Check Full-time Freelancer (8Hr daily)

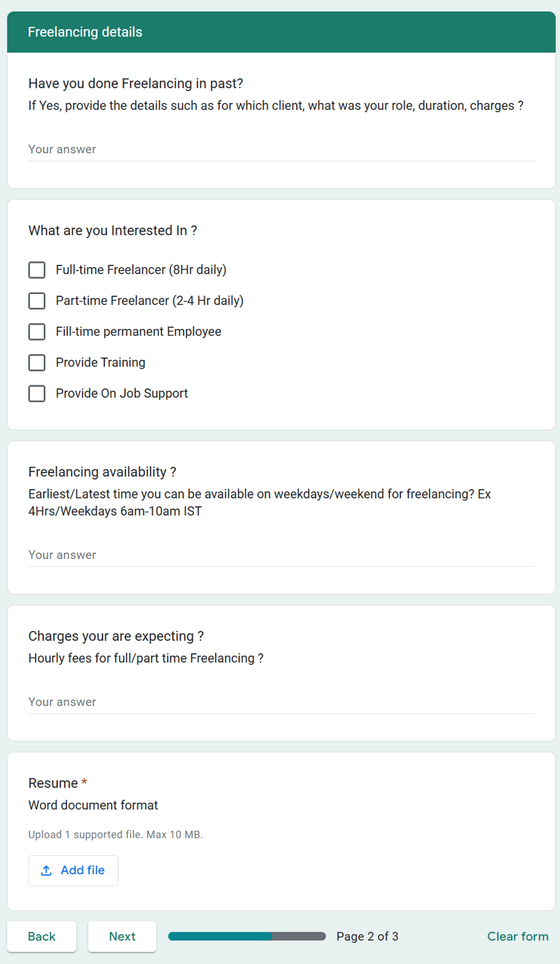[36, 270]
